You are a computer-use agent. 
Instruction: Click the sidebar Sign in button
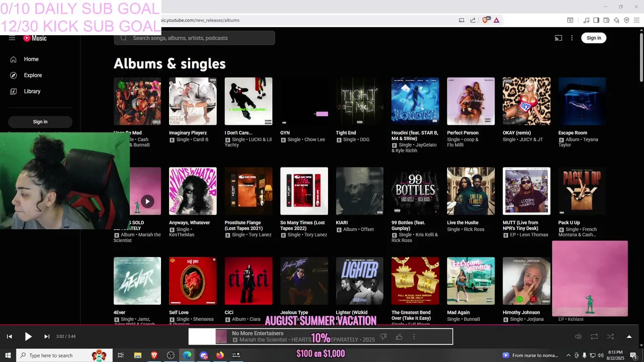(40, 122)
